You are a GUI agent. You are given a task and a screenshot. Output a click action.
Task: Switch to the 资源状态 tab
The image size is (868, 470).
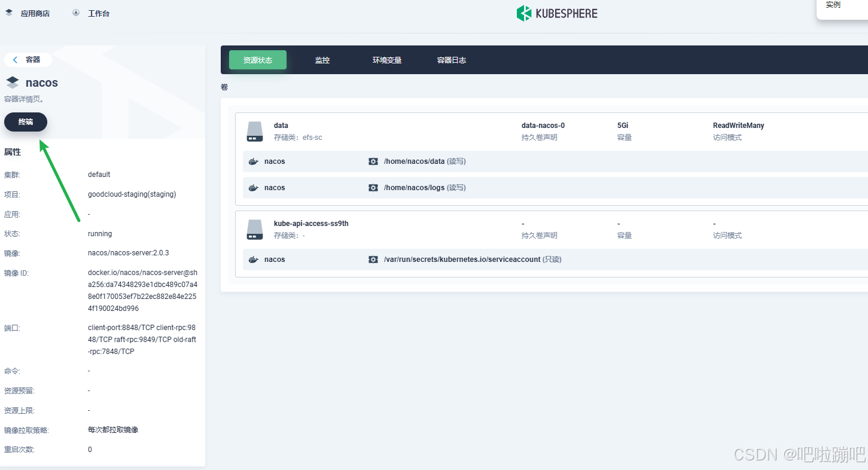(x=258, y=60)
